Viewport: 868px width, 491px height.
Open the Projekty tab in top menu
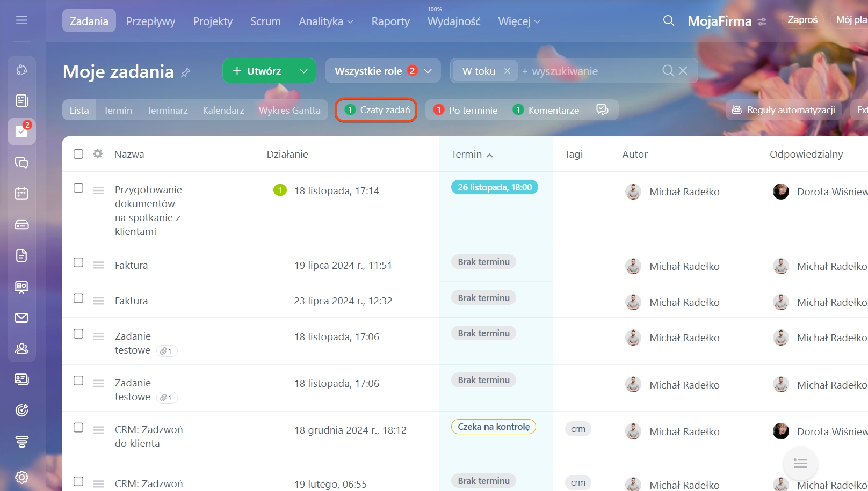[213, 21]
